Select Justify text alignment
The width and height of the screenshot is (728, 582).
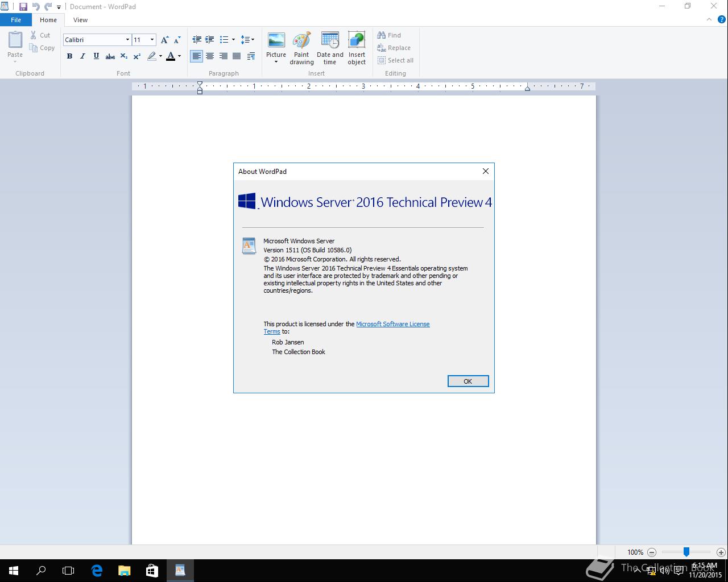pyautogui.click(x=237, y=56)
